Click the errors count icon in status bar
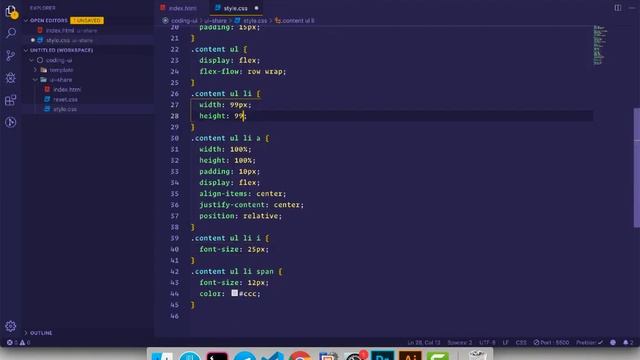Viewport: 640px width, 360px height. (9, 342)
